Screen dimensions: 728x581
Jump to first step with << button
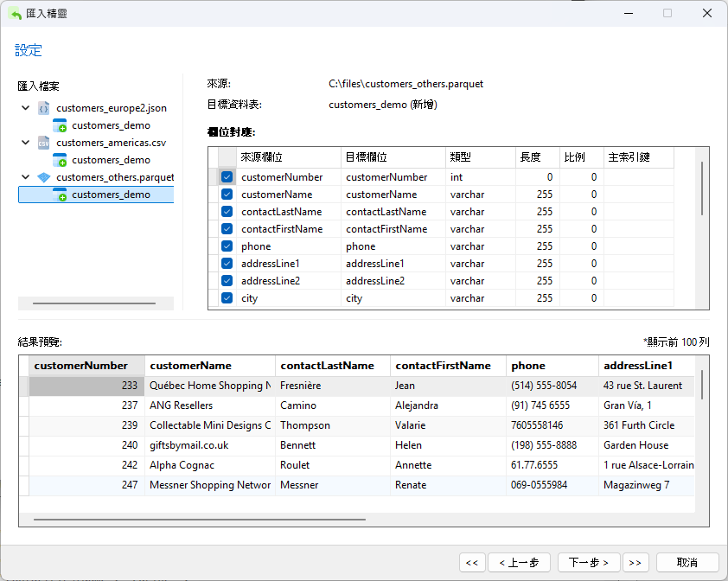472,563
